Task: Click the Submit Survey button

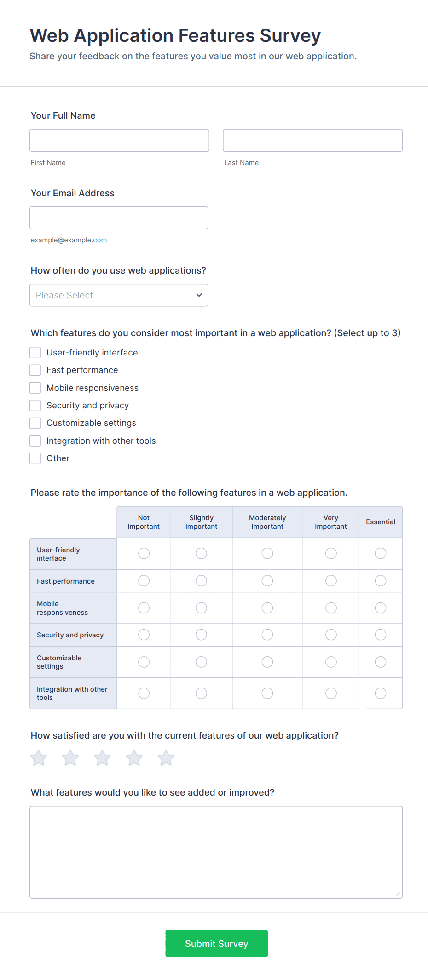Action: click(x=216, y=943)
